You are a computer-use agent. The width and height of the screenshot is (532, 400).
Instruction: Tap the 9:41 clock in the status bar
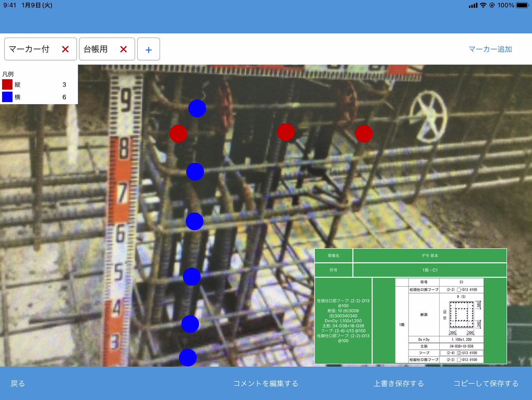pyautogui.click(x=9, y=5)
